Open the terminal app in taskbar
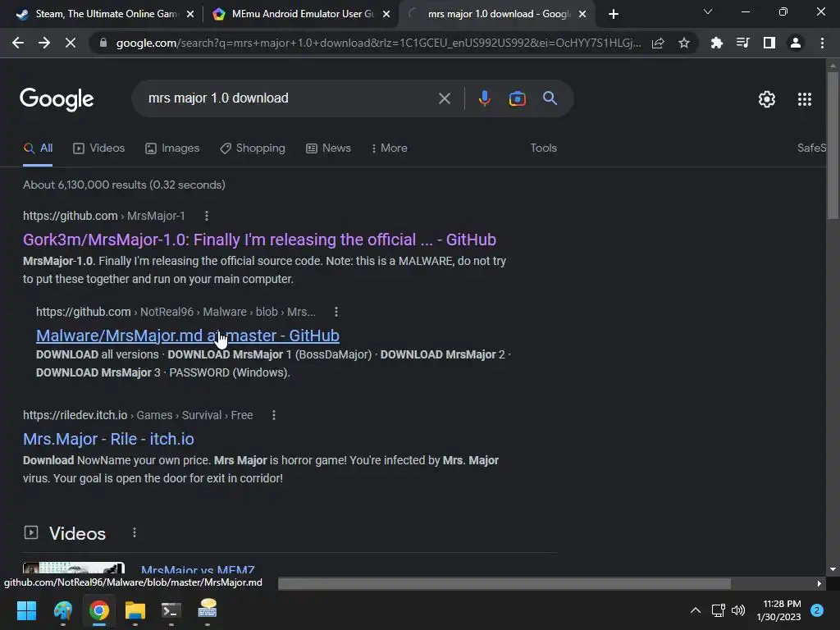 (x=171, y=610)
